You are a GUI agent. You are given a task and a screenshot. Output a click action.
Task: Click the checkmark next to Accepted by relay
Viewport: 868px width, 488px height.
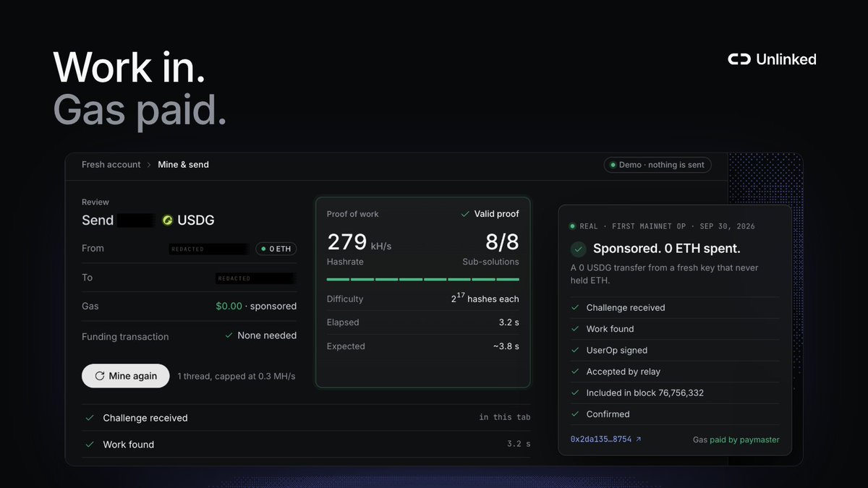click(575, 372)
